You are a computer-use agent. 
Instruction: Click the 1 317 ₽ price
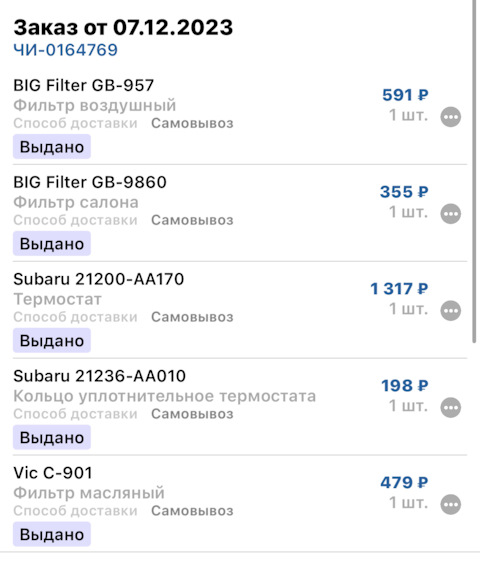click(399, 289)
